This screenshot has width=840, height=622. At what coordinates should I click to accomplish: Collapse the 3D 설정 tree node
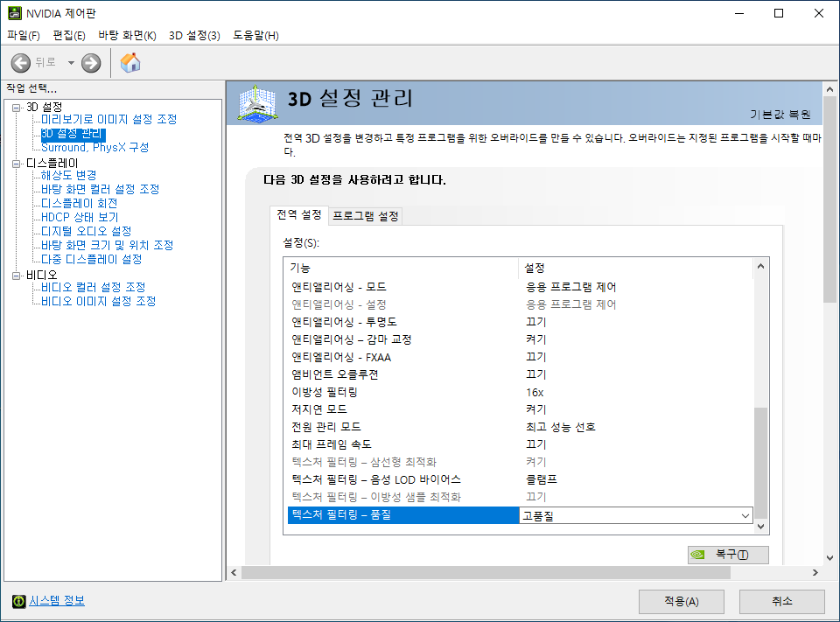tap(17, 108)
